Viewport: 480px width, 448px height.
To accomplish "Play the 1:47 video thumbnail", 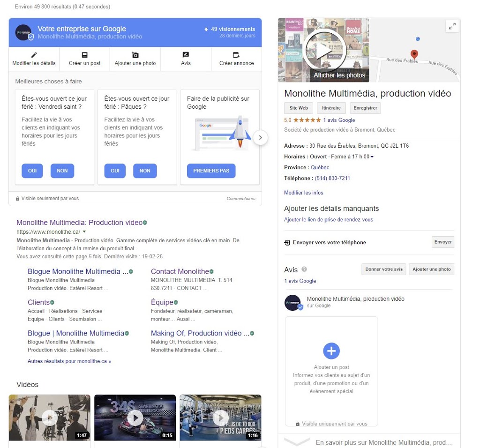I will (50, 418).
